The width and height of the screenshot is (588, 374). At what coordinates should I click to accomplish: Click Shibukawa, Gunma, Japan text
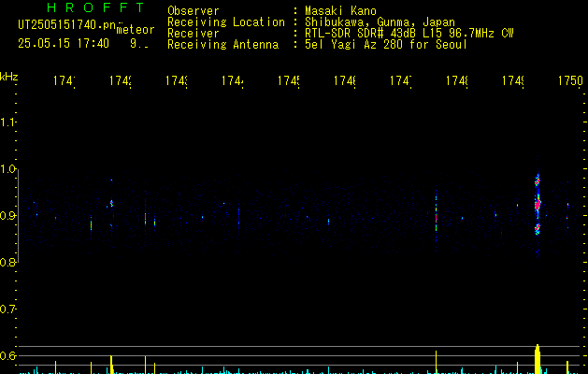(380, 22)
